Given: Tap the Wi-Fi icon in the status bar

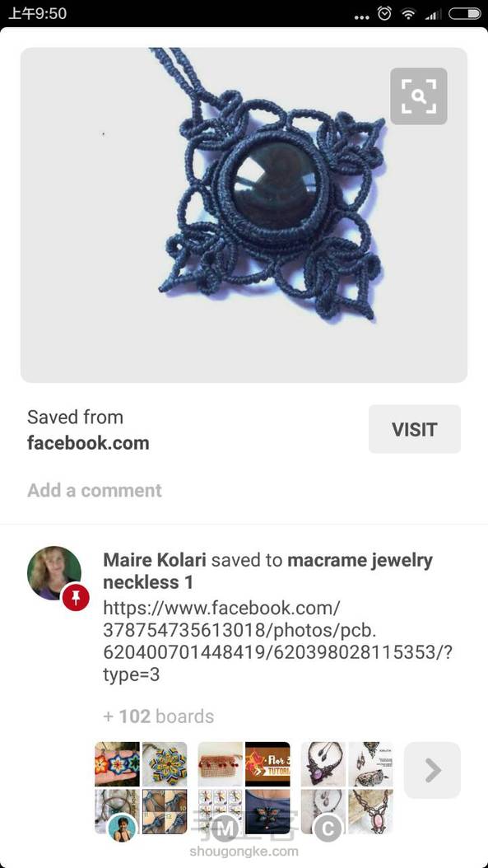Looking at the screenshot, I should click(x=408, y=14).
